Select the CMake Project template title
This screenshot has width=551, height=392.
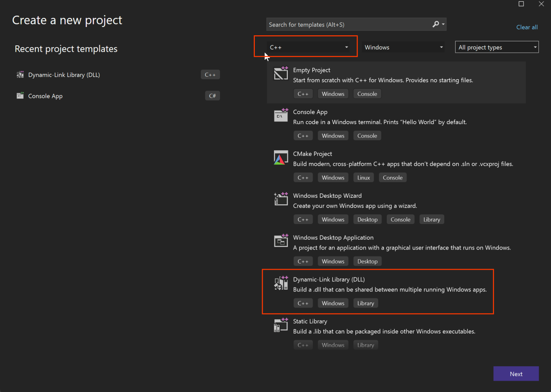tap(312, 154)
